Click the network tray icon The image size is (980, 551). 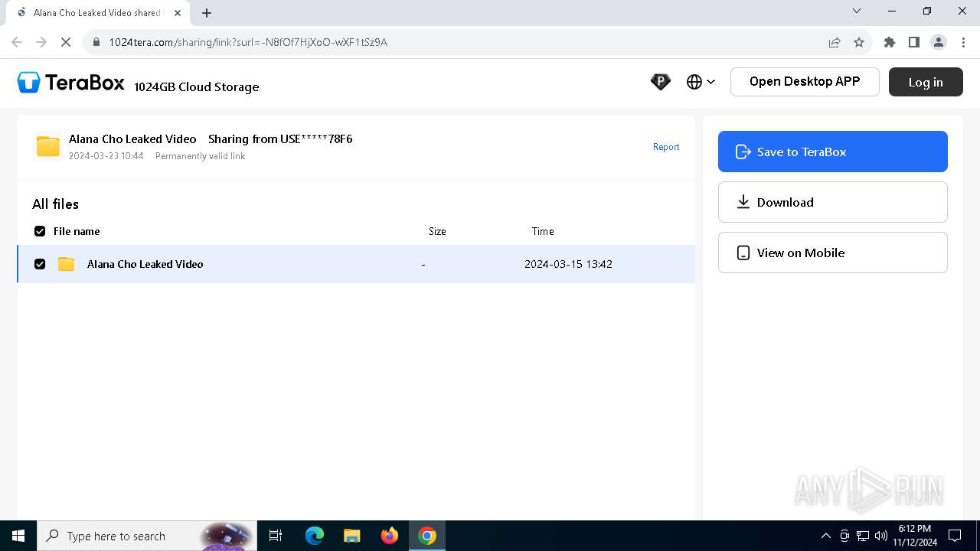click(862, 536)
